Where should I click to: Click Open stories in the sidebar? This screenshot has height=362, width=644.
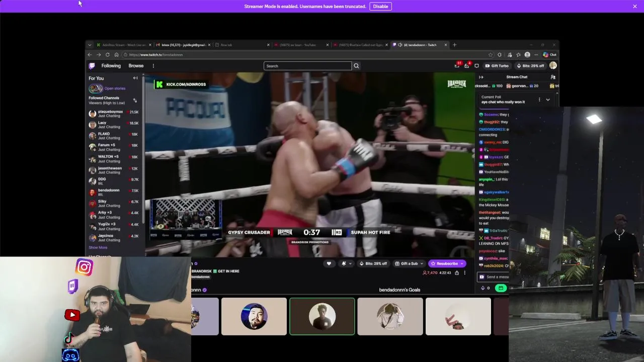[x=115, y=88]
